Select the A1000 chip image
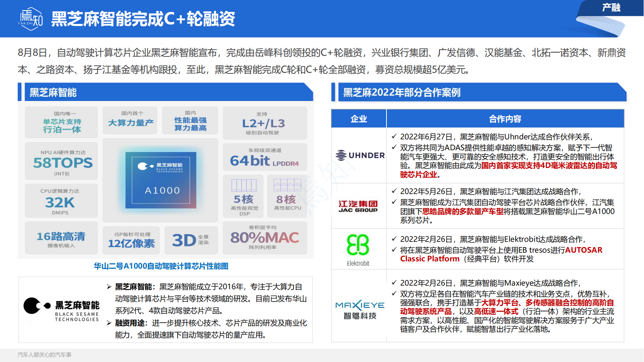The image size is (644, 362). [x=161, y=180]
